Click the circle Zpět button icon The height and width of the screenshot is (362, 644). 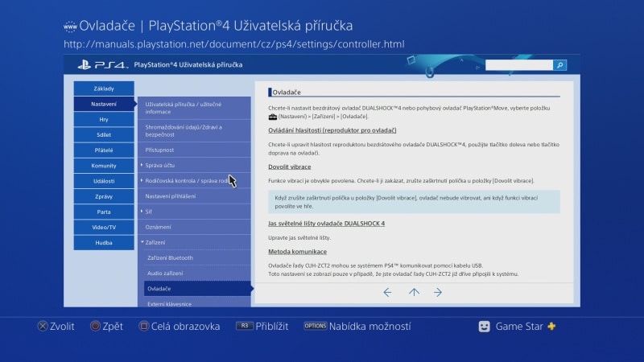[x=95, y=327]
